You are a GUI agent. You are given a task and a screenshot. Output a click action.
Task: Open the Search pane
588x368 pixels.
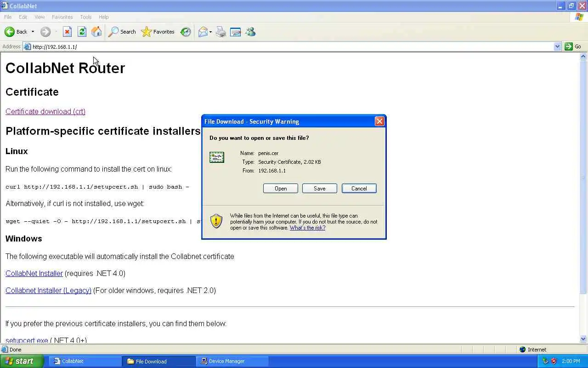(122, 32)
